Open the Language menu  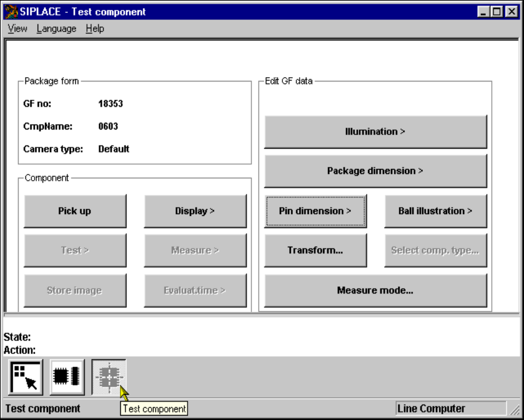click(x=57, y=29)
